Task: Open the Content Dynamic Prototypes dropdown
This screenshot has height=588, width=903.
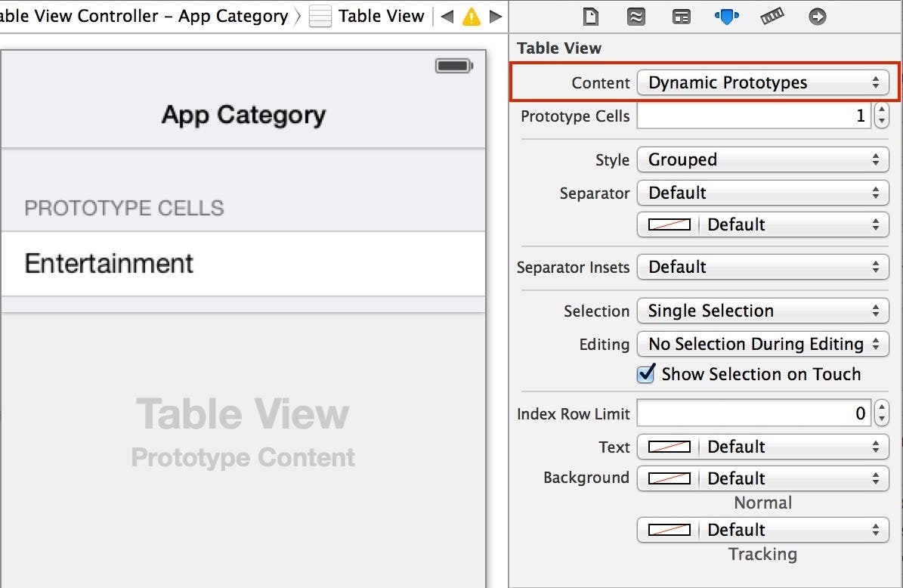Action: pos(763,83)
